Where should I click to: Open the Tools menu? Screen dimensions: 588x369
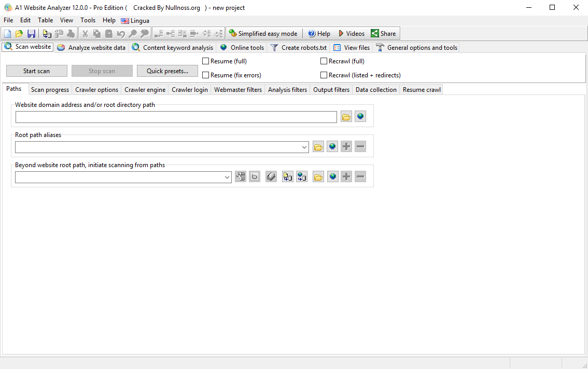tap(88, 20)
